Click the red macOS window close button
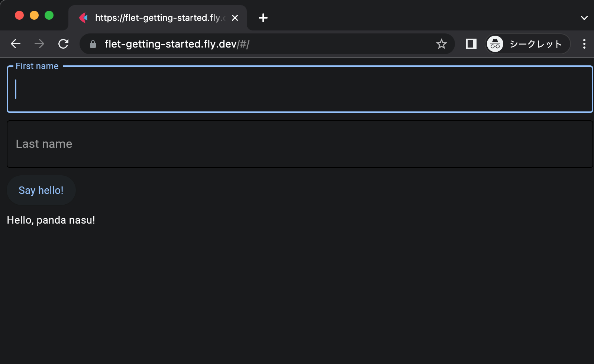This screenshot has width=594, height=364. pos(19,15)
